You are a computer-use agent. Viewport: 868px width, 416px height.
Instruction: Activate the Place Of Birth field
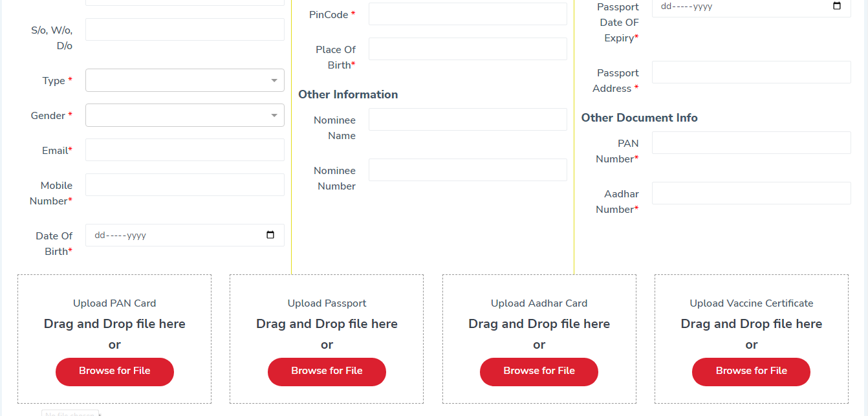pyautogui.click(x=468, y=49)
